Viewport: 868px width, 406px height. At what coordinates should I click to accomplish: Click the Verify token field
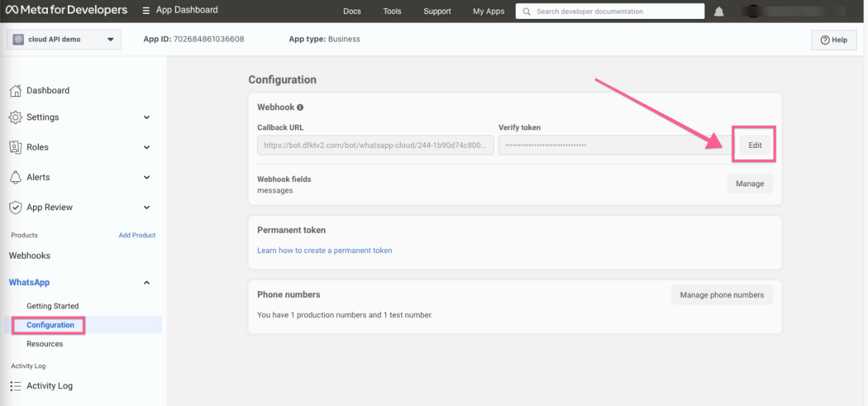point(615,145)
